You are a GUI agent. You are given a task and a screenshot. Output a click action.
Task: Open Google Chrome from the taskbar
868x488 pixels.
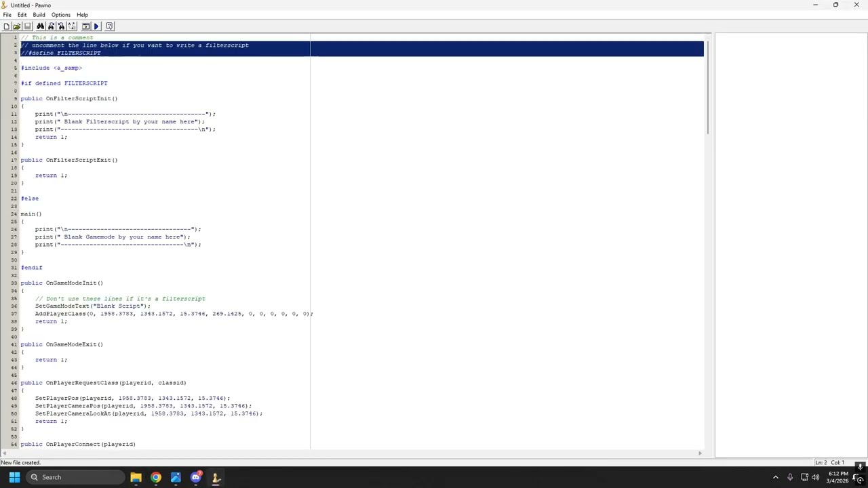156,477
